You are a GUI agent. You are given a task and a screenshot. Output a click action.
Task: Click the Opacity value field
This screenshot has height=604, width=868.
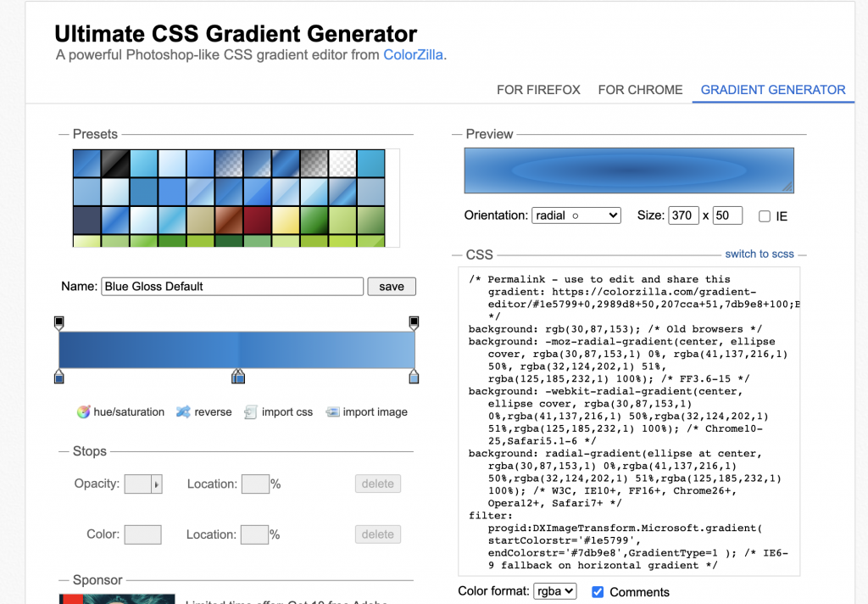click(138, 484)
